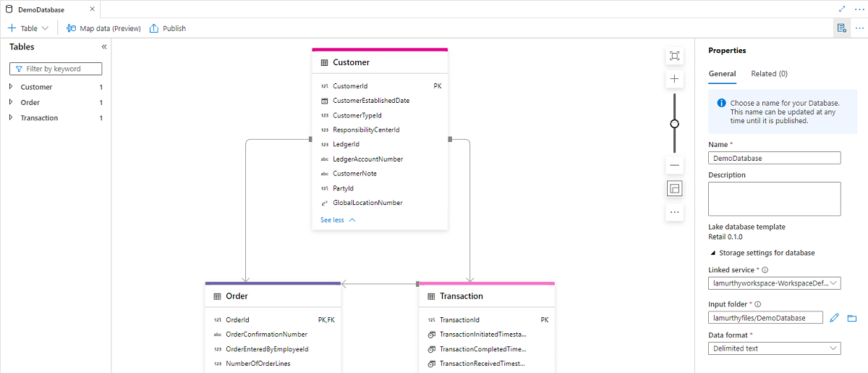This screenshot has width=868, height=373.
Task: Focus the Filter by keyword field
Action: [56, 69]
